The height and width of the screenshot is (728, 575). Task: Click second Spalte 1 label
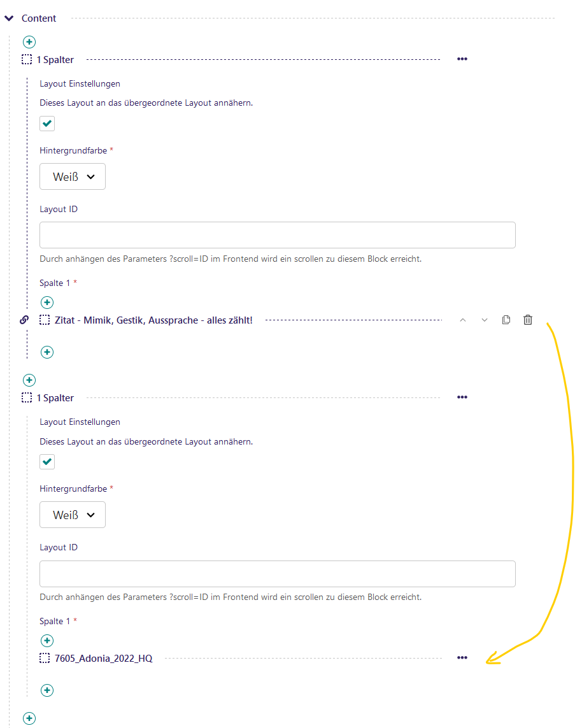point(55,621)
